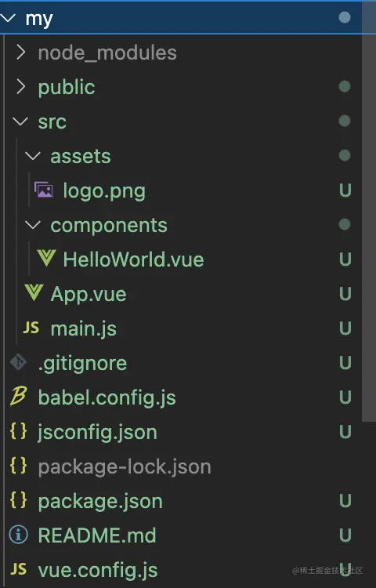
Task: Select the HelloWorld.vue file name
Action: (x=133, y=260)
